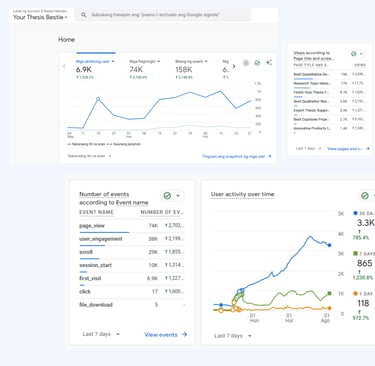Click the 30 days blue series marker
This screenshot has width=375, height=366.
coord(355,213)
